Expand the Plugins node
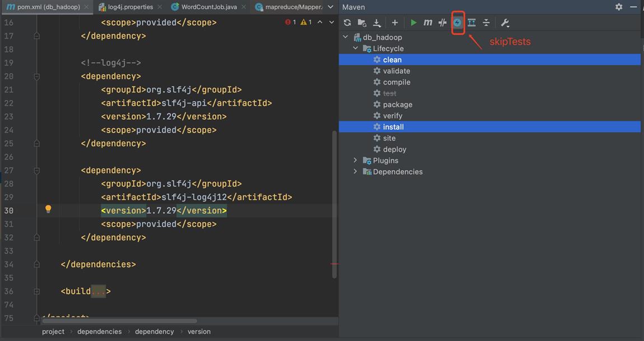 [x=356, y=160]
